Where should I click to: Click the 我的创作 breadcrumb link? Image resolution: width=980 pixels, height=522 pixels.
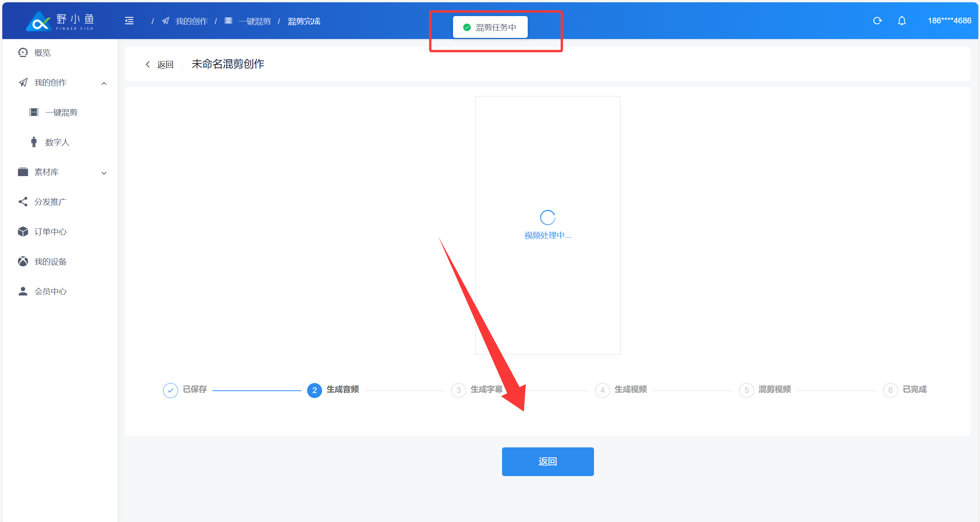pos(191,21)
